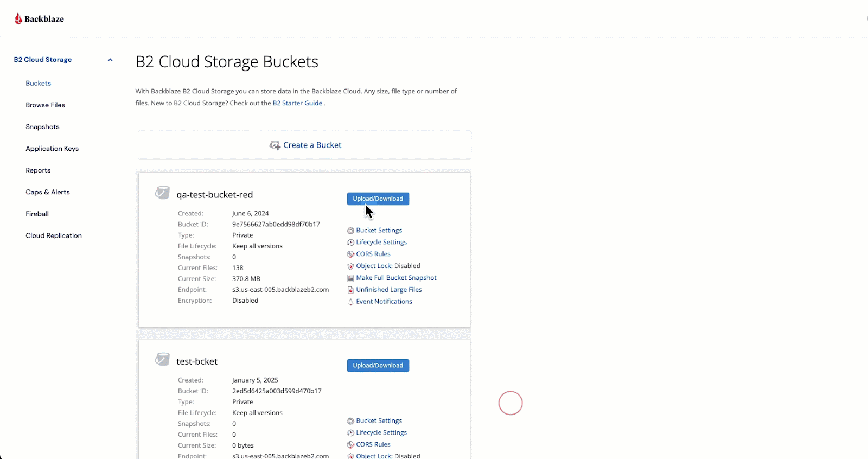Select Cloud Replication in the sidebar

coord(54,235)
